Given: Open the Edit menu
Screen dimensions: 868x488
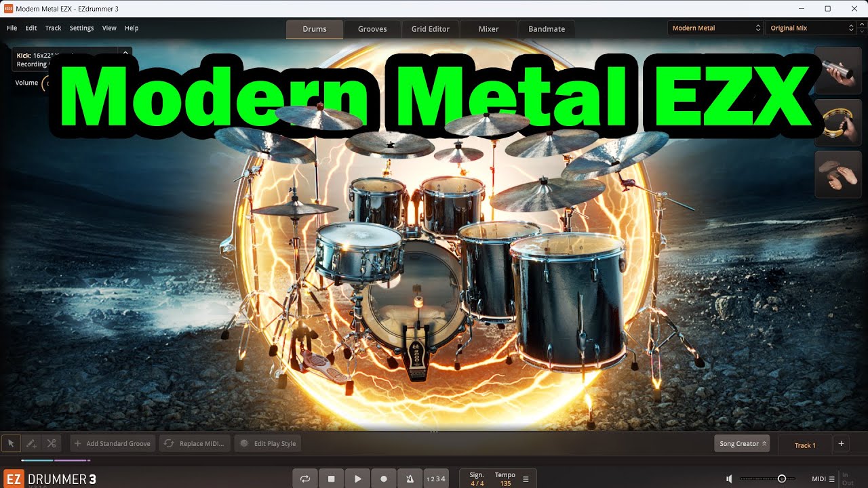Looking at the screenshot, I should coord(31,28).
